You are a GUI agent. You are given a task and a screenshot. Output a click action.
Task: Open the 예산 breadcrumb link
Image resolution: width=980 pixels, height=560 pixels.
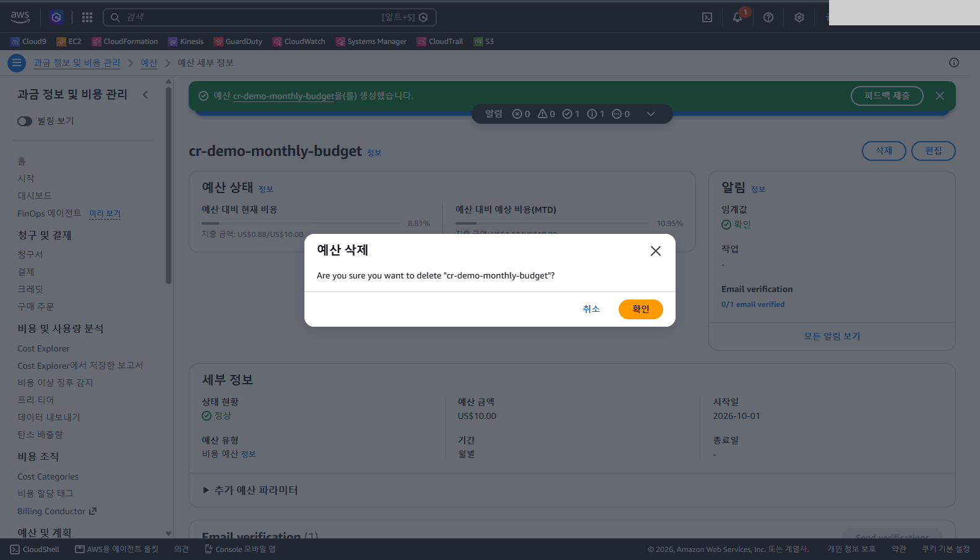[x=149, y=63]
